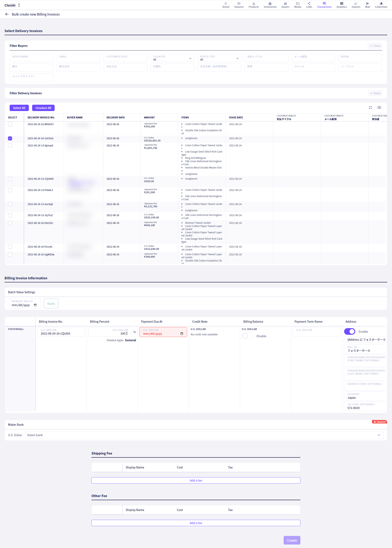Viewport: 392px width, 548px height.
Task: Disable the Address Enable toggle
Action: [349, 331]
